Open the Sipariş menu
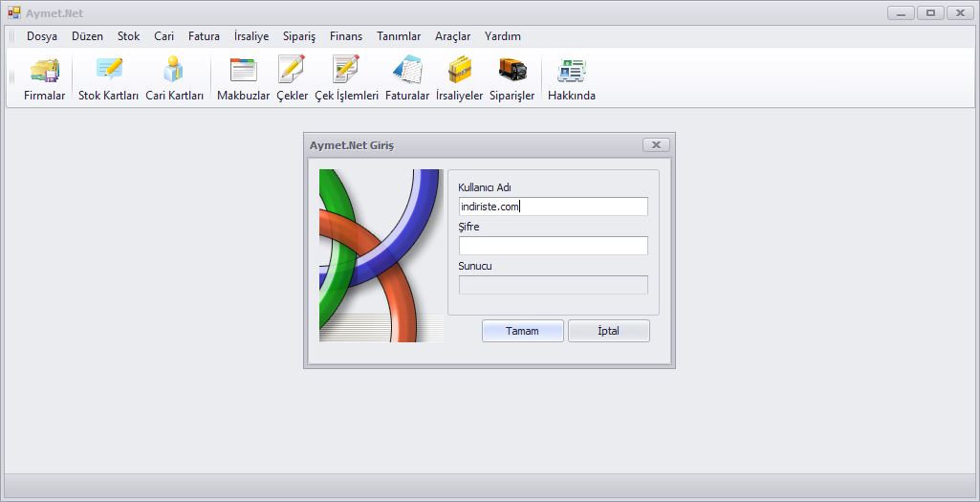Viewport: 980px width, 502px height. [298, 36]
